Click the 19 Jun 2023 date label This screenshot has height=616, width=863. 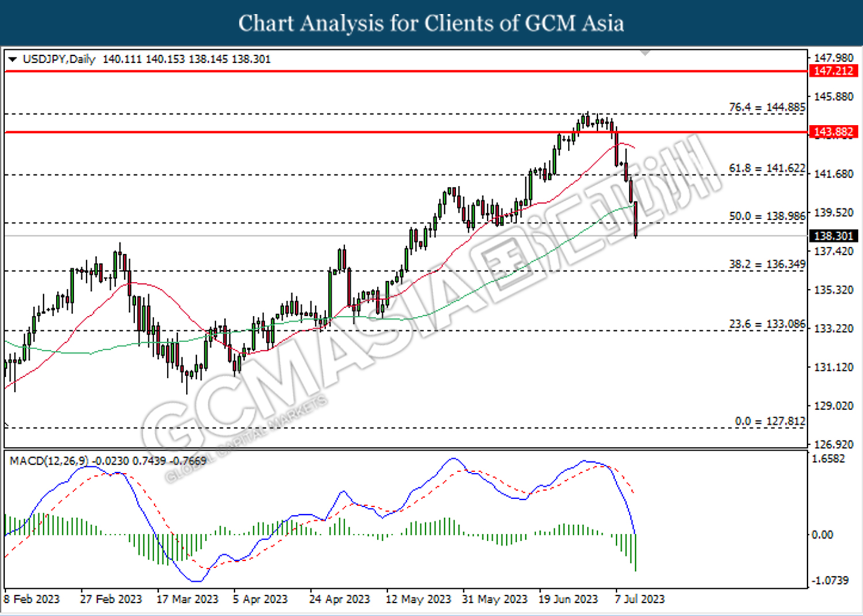point(568,599)
